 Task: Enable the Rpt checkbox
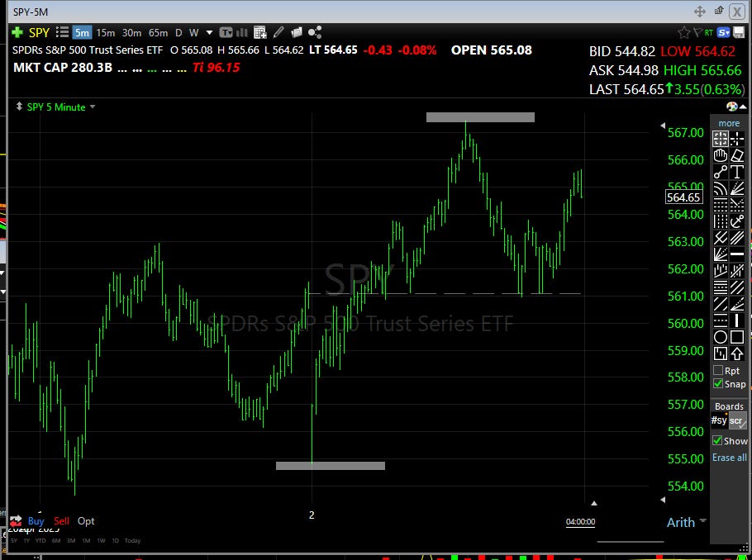(x=718, y=370)
